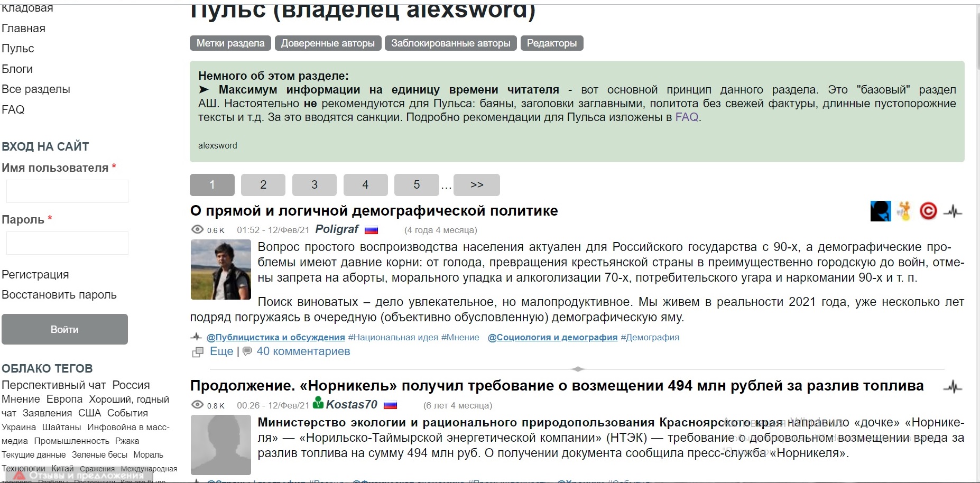
Task: Click the golden figure award icon
Action: click(x=904, y=211)
